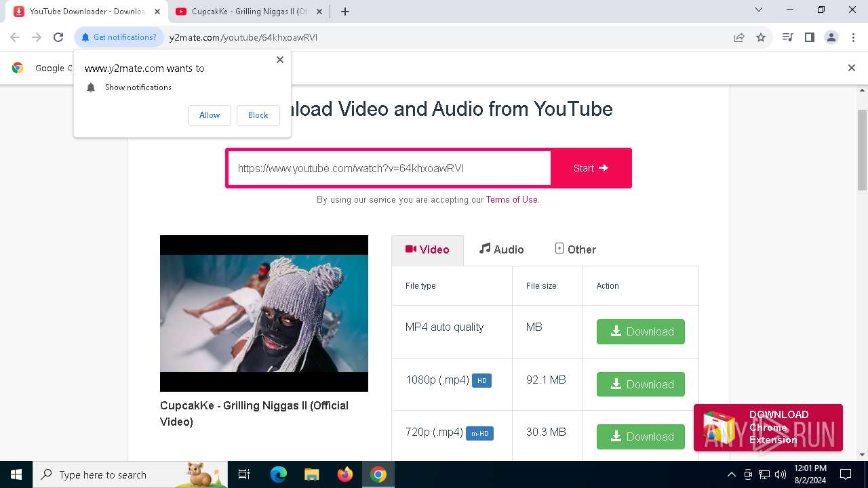Expand the tab search chevron
This screenshot has width=868, height=488.
(759, 9)
